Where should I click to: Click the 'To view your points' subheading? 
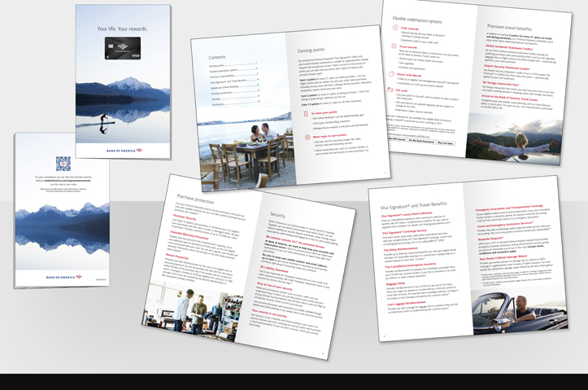[324, 112]
